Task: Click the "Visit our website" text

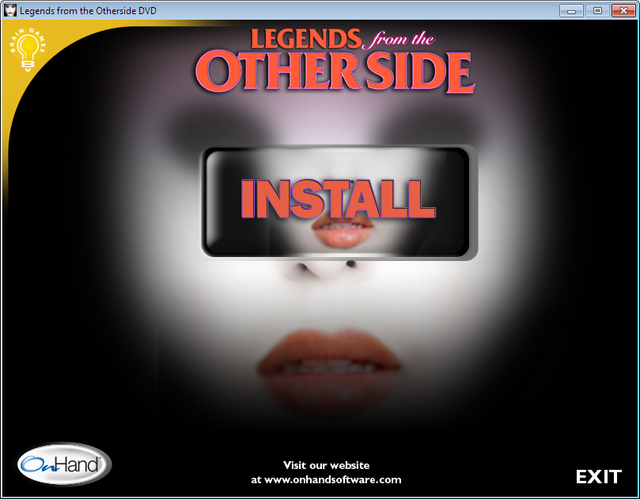Action: click(326, 465)
